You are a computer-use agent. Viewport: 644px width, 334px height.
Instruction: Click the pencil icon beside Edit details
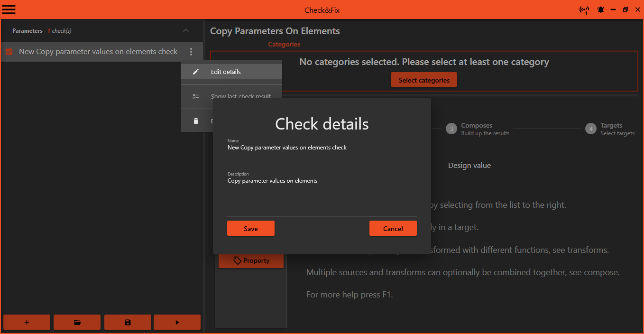[x=196, y=72]
